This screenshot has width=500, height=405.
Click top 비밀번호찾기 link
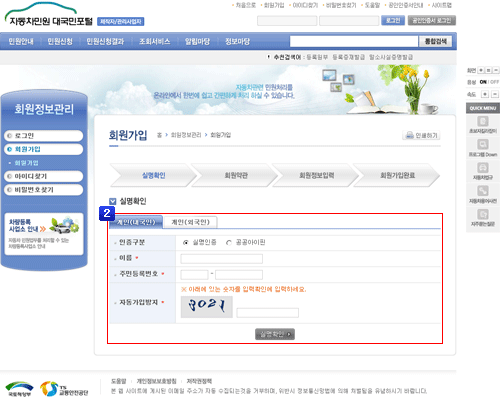coord(341,5)
